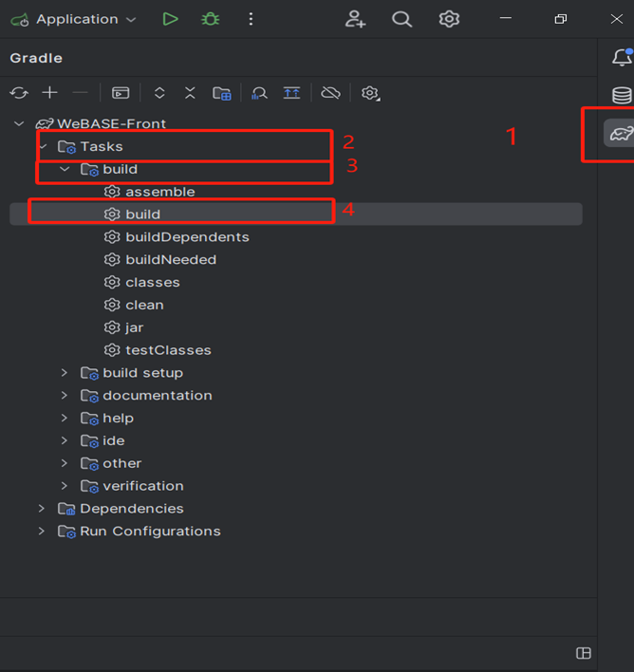Expand the Dependencies node
Screen dimensions: 634x672
coord(42,509)
